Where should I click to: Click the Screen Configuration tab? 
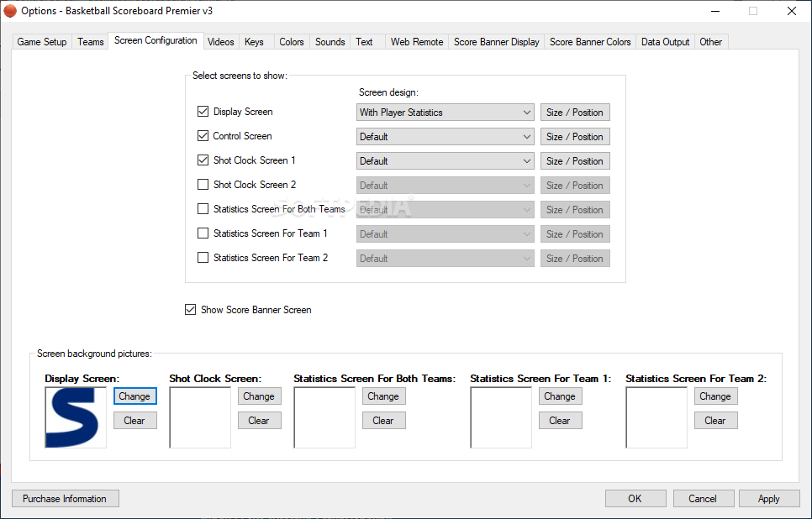156,40
